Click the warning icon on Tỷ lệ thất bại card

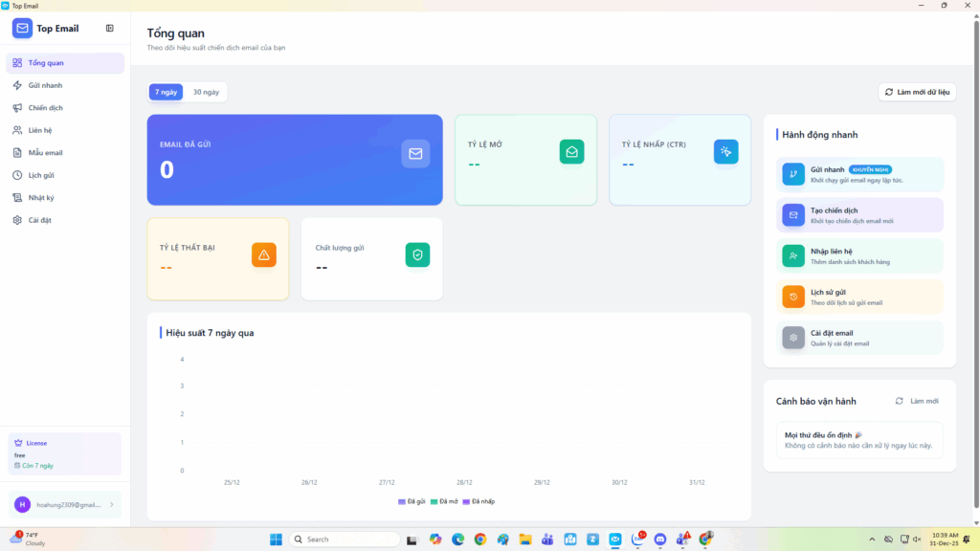coord(264,254)
